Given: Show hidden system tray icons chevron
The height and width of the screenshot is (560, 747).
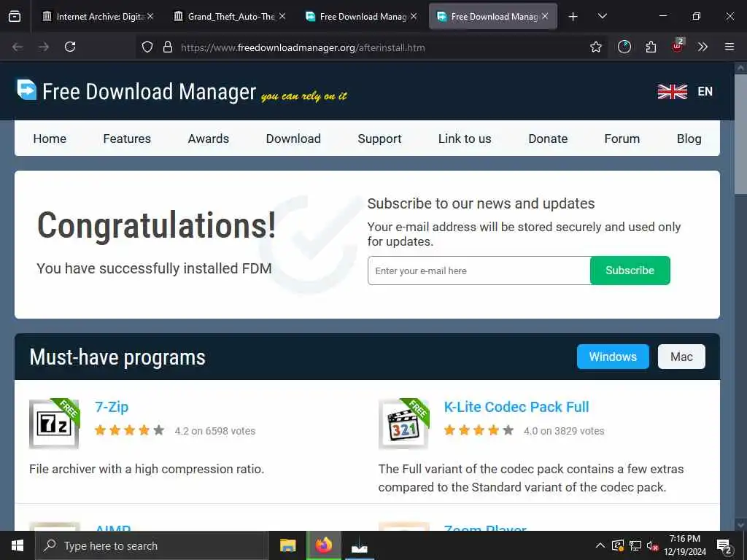Looking at the screenshot, I should tap(600, 545).
